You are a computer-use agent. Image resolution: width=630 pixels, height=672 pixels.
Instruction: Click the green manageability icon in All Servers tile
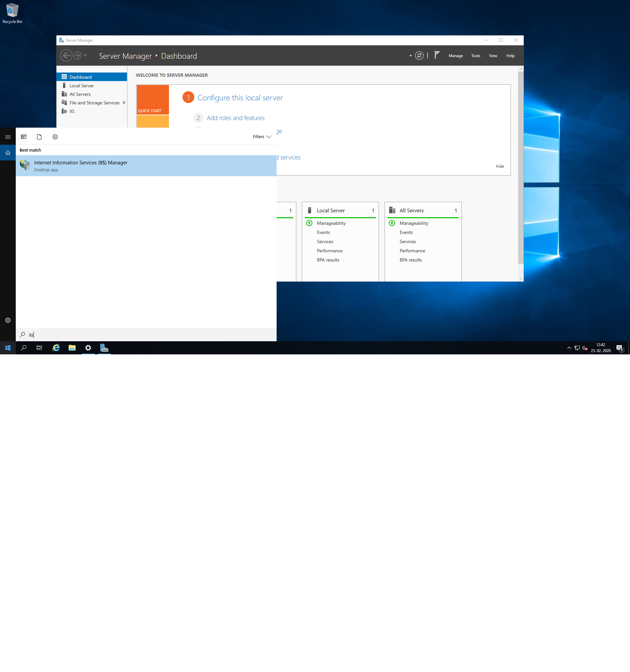coord(392,223)
